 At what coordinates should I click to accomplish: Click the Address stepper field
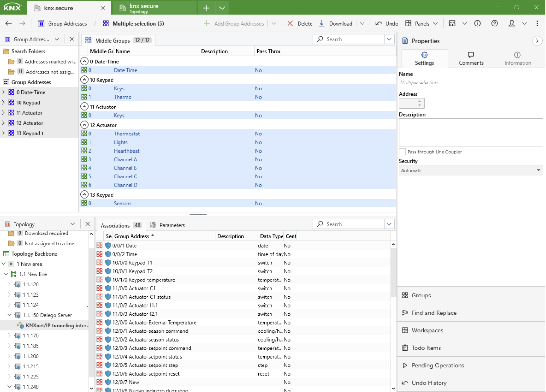coord(411,103)
